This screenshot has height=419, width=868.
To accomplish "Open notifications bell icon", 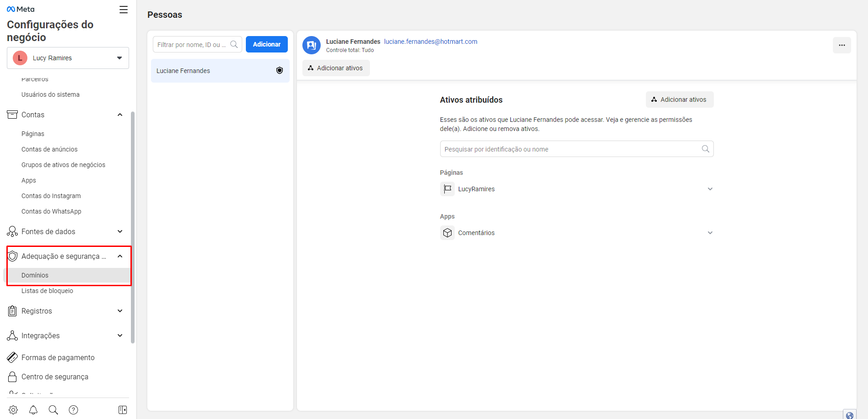I will pyautogui.click(x=33, y=410).
